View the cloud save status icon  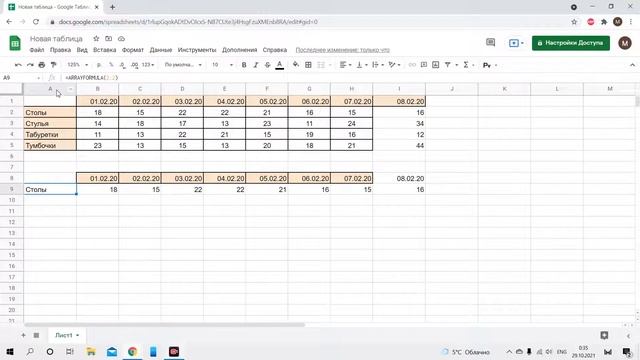click(x=121, y=38)
